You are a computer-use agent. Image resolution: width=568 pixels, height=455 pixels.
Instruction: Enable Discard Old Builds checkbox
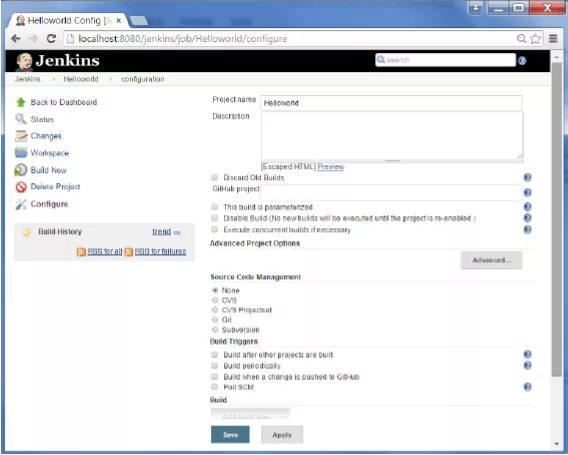214,177
